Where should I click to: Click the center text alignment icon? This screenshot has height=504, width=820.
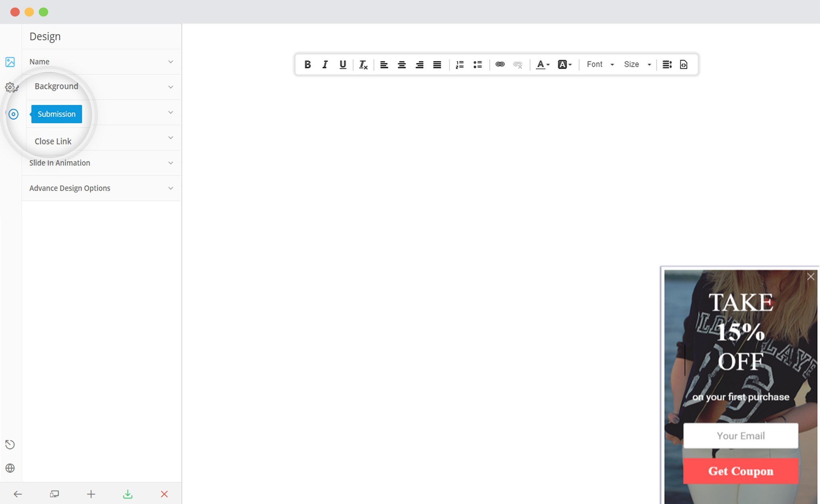[402, 64]
